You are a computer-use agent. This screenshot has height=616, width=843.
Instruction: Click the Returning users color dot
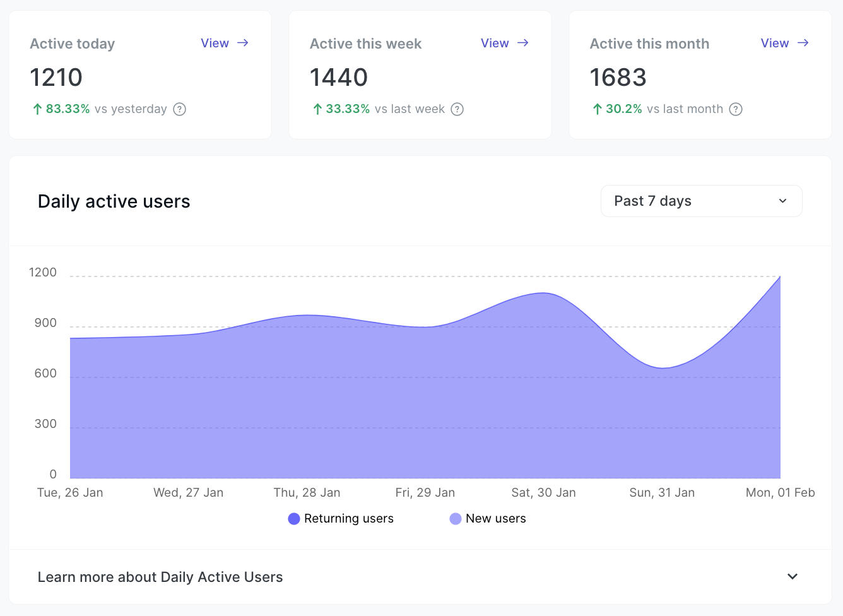point(294,519)
